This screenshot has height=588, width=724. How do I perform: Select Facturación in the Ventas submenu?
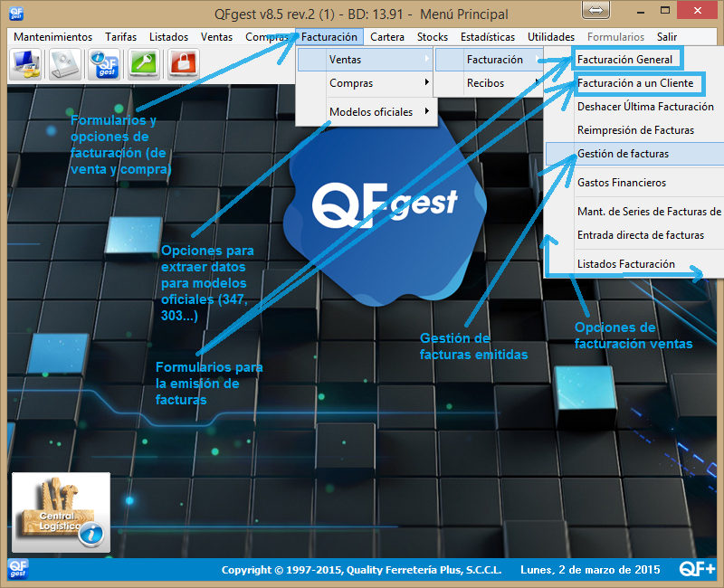coord(489,60)
